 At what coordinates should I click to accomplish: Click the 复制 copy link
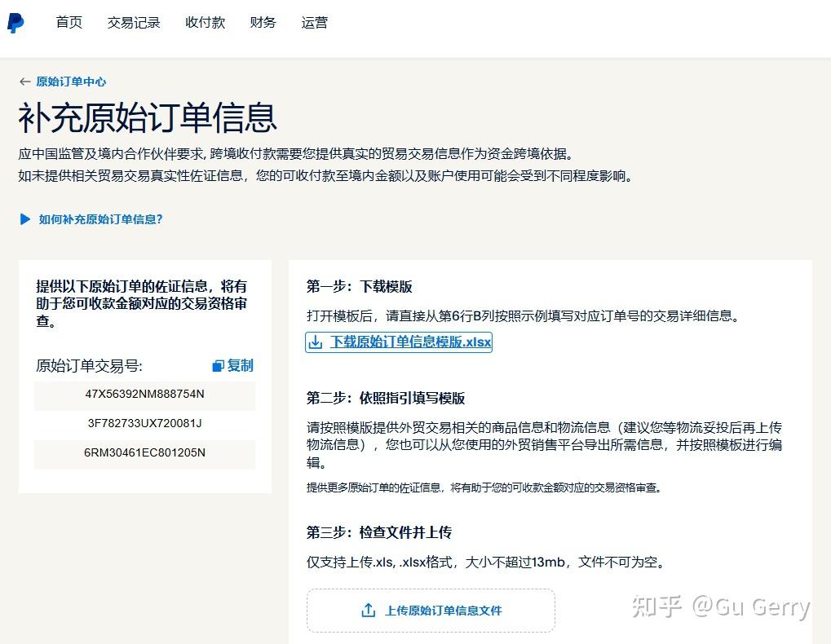tap(240, 365)
